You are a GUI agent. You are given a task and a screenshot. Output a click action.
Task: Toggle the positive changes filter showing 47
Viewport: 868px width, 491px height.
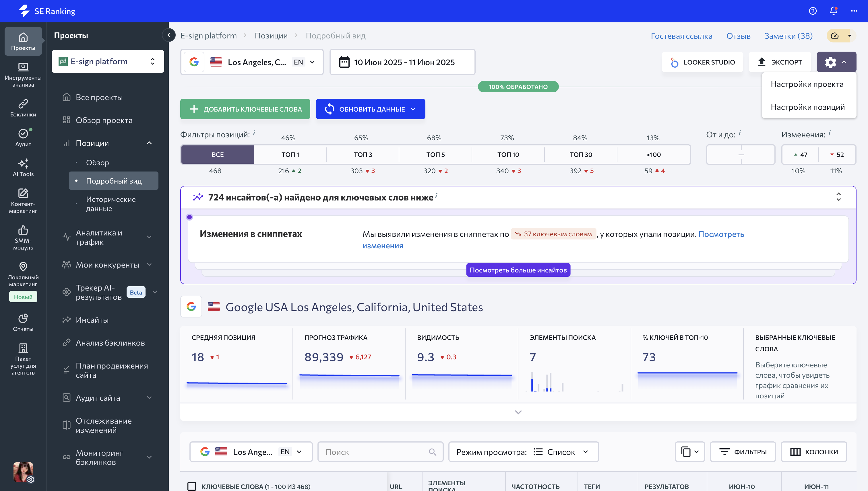pyautogui.click(x=800, y=155)
